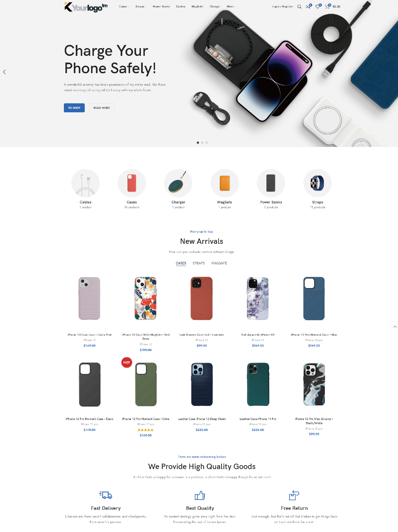Select the first slider pagination dot
The image size is (398, 532).
coord(198,142)
